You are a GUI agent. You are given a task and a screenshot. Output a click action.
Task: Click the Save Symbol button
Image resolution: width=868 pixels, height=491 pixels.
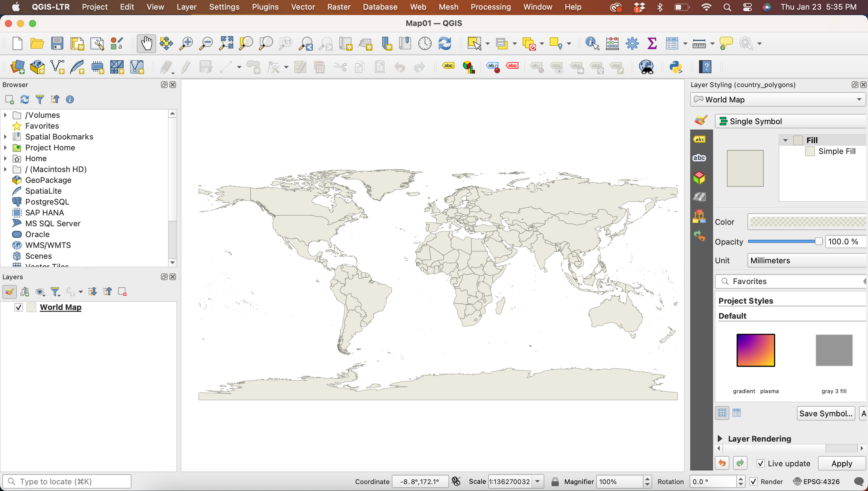coord(825,413)
